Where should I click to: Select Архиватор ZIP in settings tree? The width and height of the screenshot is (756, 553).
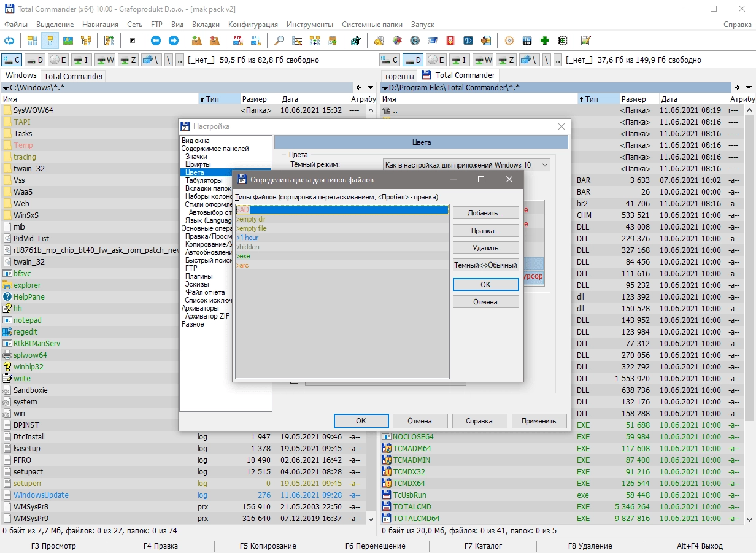[x=207, y=316]
